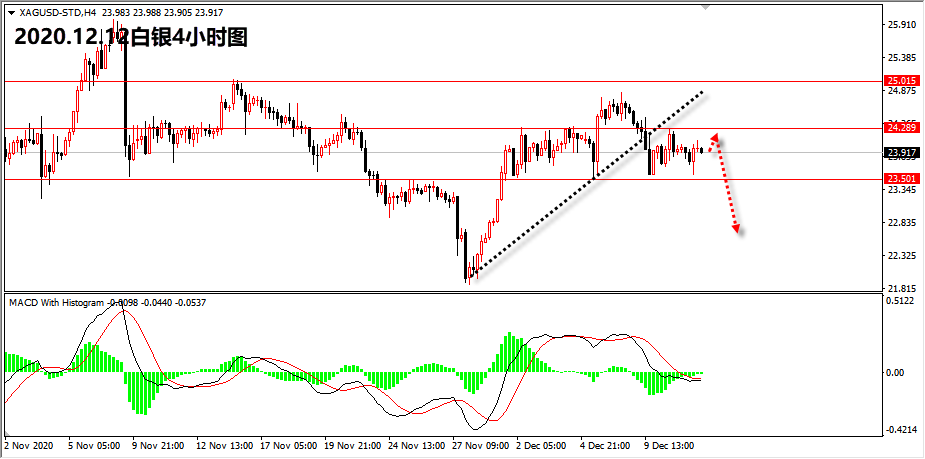Click the 21.815 price axis value
Image resolution: width=925 pixels, height=459 pixels.
(x=901, y=289)
